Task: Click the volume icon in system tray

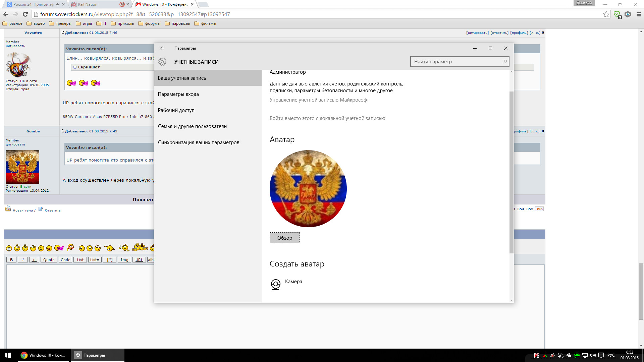Action: point(593,355)
